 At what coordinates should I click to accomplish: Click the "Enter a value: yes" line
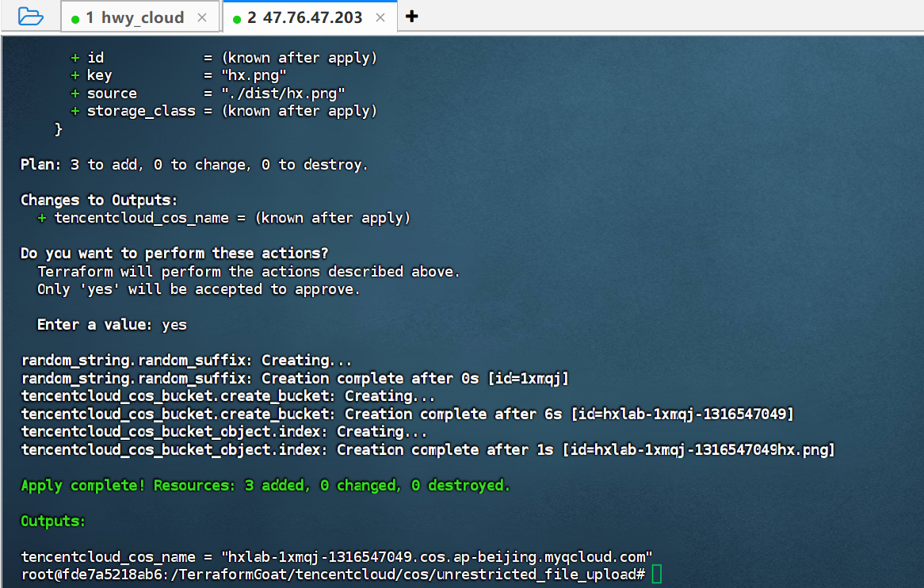pyautogui.click(x=112, y=325)
